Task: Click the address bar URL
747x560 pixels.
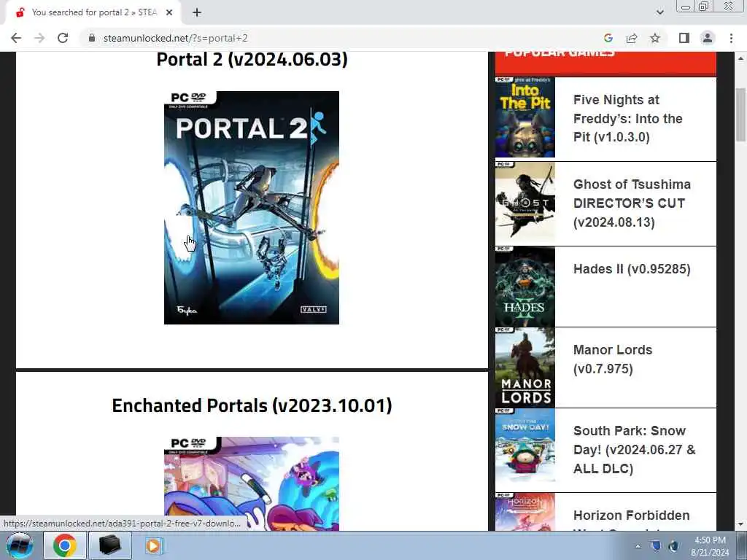Action: [x=176, y=38]
